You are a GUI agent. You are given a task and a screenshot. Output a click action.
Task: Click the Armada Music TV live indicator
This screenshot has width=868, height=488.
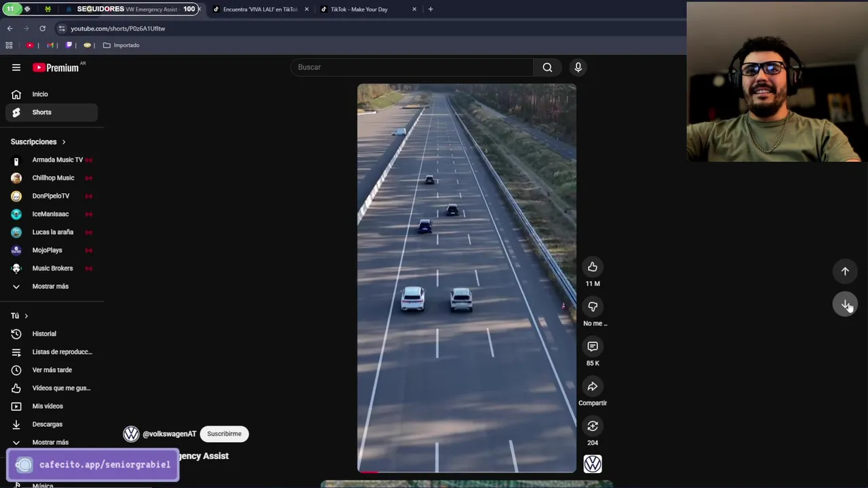point(89,160)
